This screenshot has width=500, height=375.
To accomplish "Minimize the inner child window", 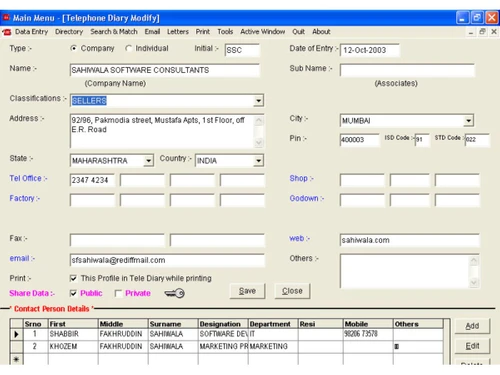I will [x=471, y=32].
